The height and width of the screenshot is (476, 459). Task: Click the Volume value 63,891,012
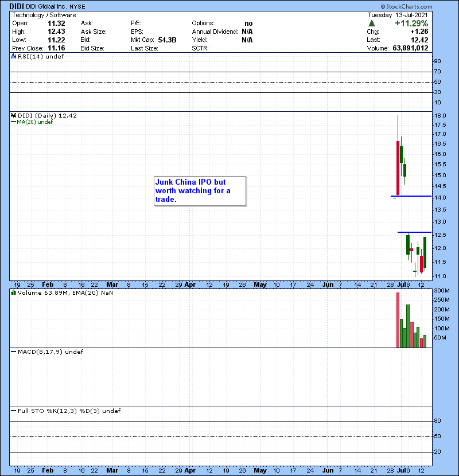point(410,48)
